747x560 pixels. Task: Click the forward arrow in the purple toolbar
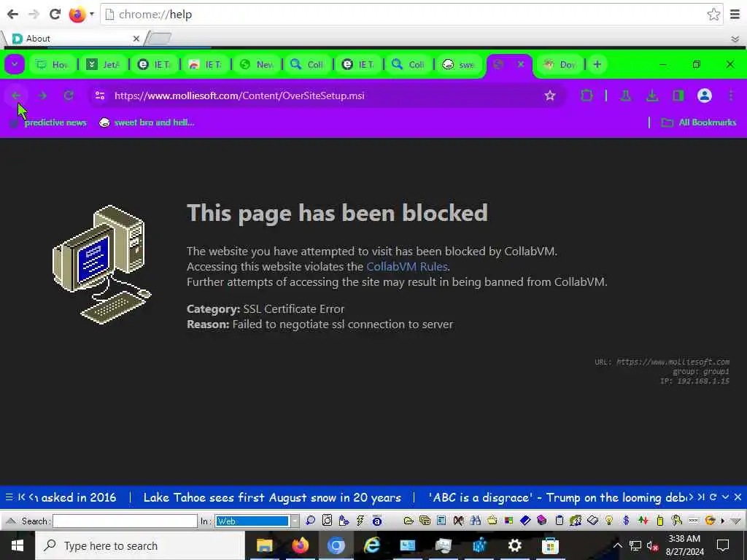click(42, 96)
